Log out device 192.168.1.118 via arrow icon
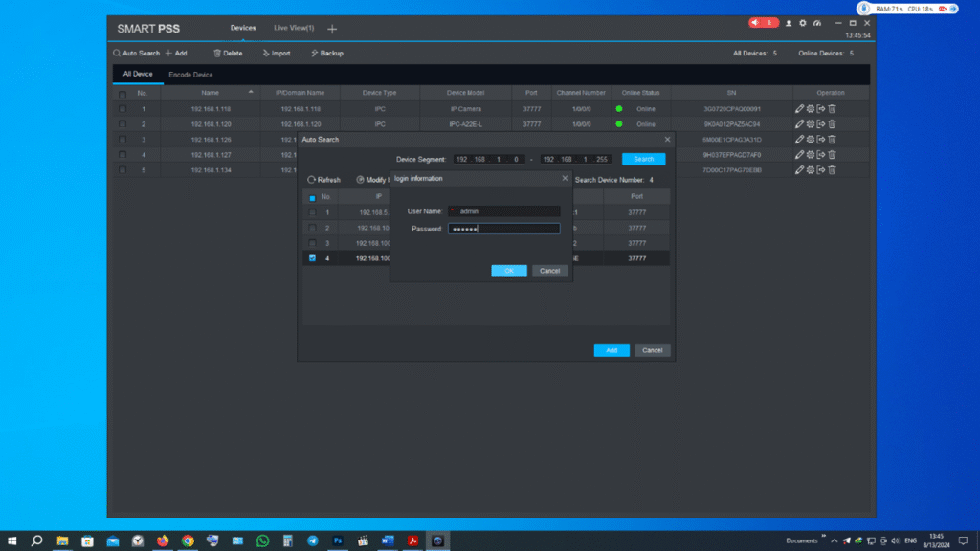The height and width of the screenshot is (551, 980). pos(820,109)
